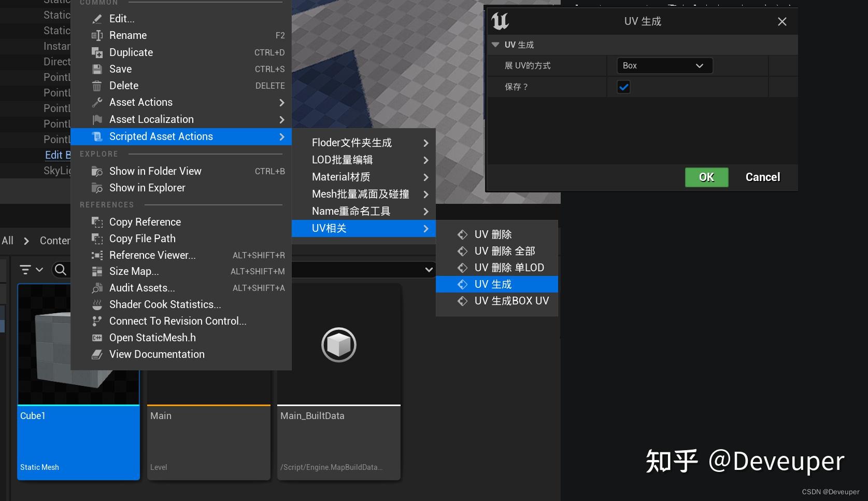Open the Content Browser filter funnel icon
Viewport: 868px width, 501px height.
(x=26, y=269)
